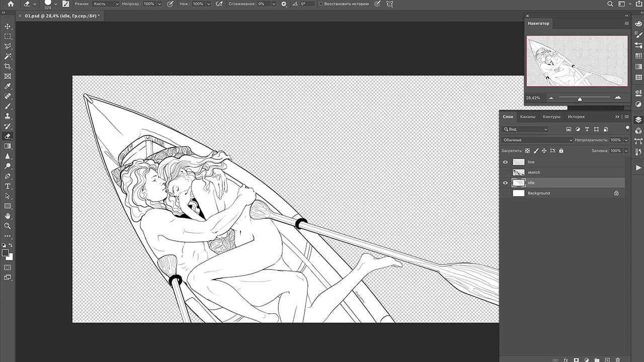644x362 pixels.
Task: Toggle Quick Mask mode
Action: 8,267
